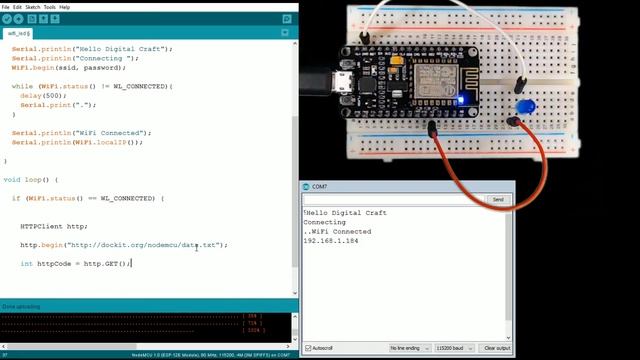Click the 'Done uploading' status message
The height and width of the screenshot is (360, 640).
pos(21,307)
